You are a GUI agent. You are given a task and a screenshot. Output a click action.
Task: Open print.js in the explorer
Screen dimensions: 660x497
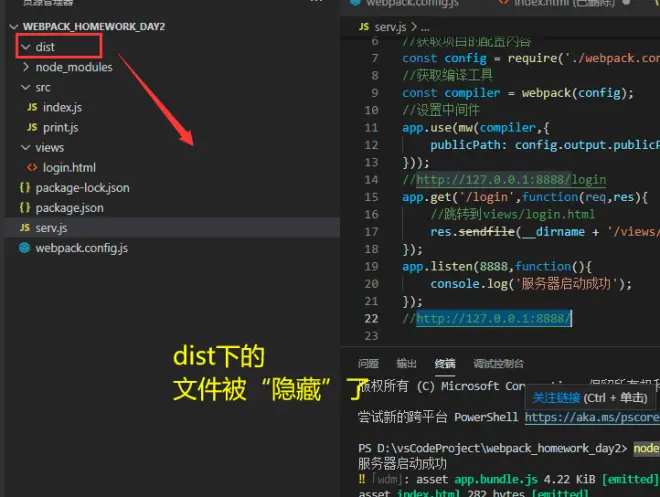(61, 128)
